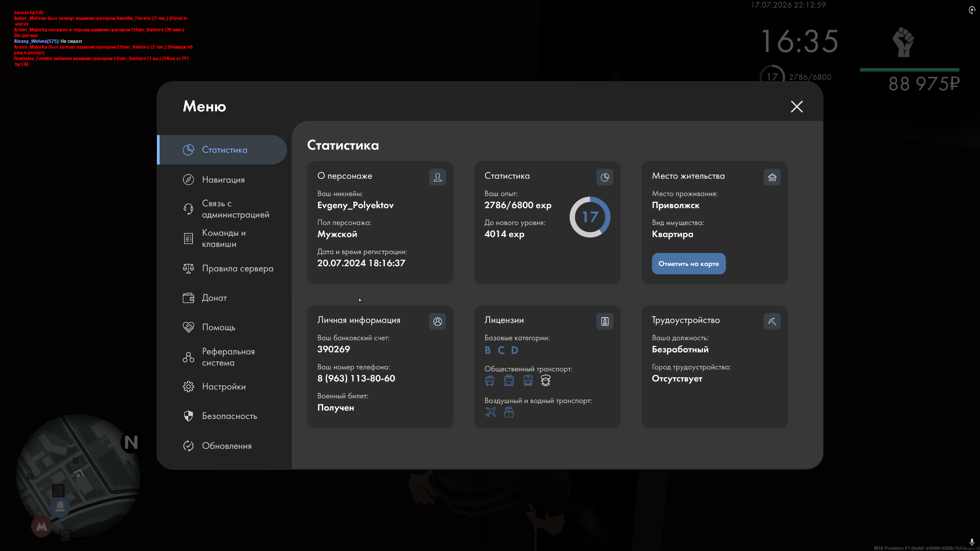Click the phone number 8 (963) 113-80-60
The image size is (980, 551).
point(356,378)
